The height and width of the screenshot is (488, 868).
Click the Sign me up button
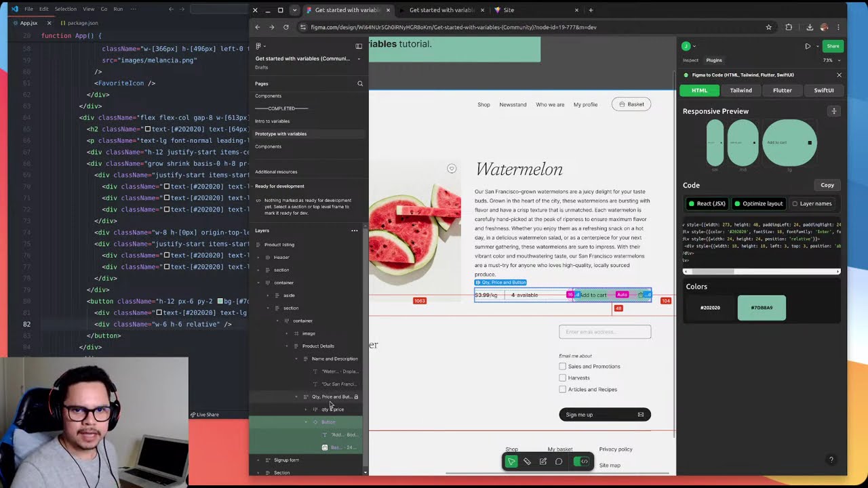(605, 415)
